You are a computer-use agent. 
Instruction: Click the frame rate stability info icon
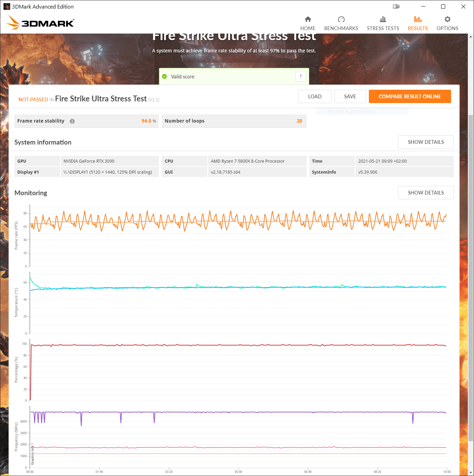click(x=72, y=121)
